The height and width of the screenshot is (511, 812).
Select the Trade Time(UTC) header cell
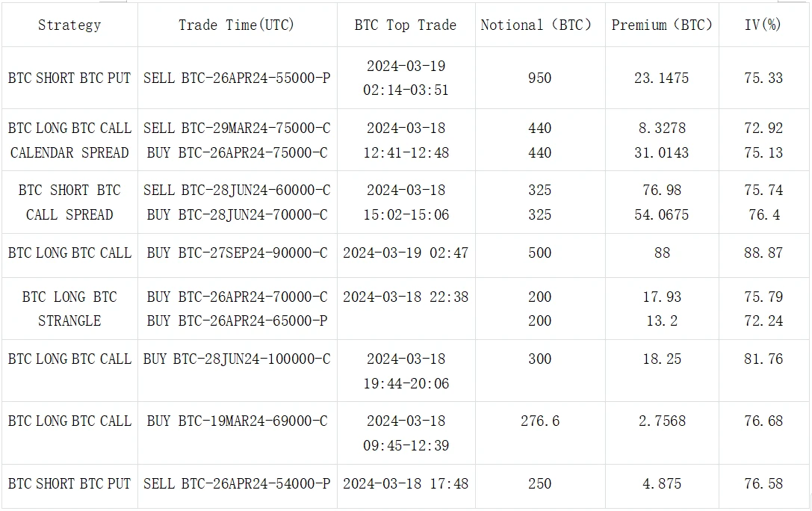coord(237,25)
